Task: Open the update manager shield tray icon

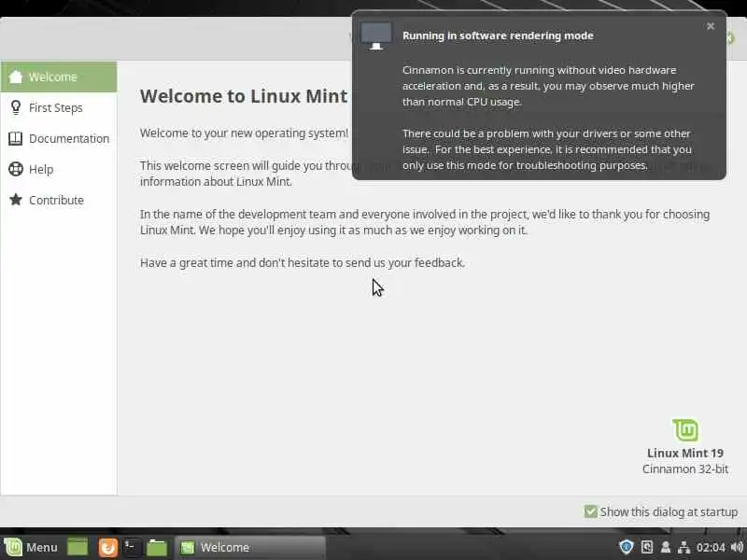Action: 626,547
